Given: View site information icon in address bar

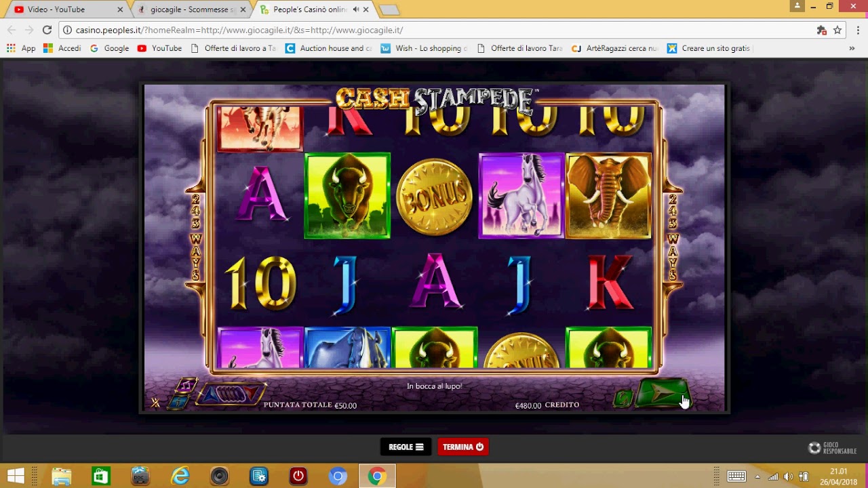Looking at the screenshot, I should (67, 30).
